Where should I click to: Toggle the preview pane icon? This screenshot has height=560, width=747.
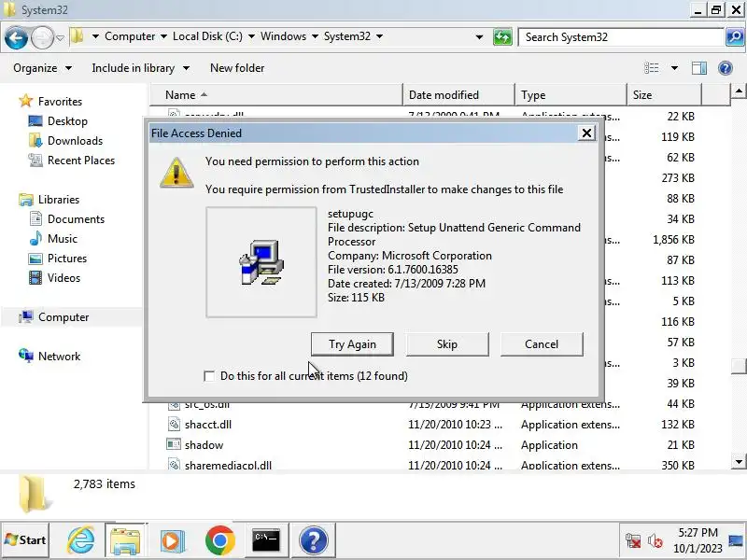(698, 68)
